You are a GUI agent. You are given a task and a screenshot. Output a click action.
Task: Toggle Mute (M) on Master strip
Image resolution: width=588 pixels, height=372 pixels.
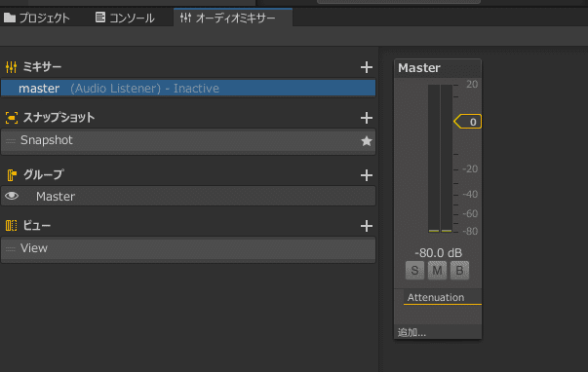click(437, 270)
